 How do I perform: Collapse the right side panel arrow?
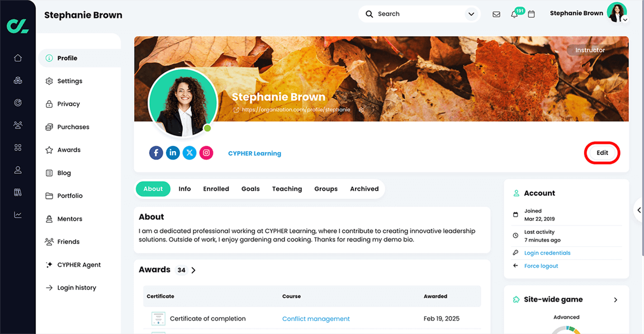pos(639,210)
